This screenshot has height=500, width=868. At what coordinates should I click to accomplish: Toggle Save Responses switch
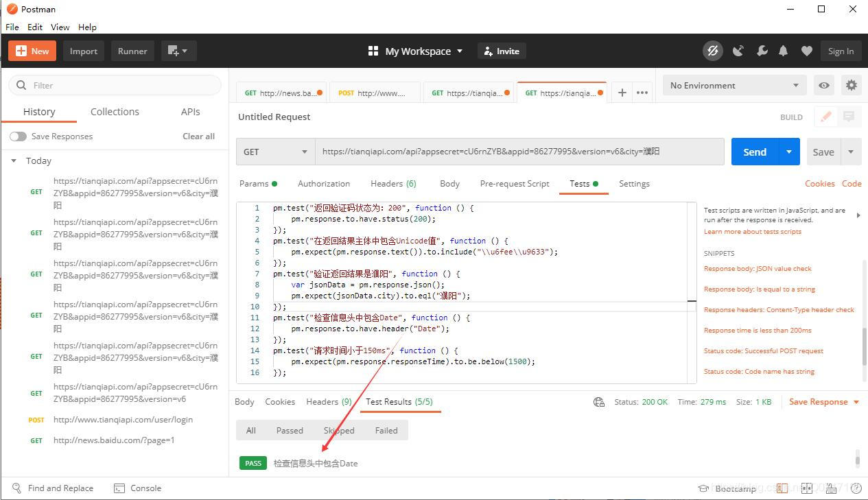tap(18, 136)
